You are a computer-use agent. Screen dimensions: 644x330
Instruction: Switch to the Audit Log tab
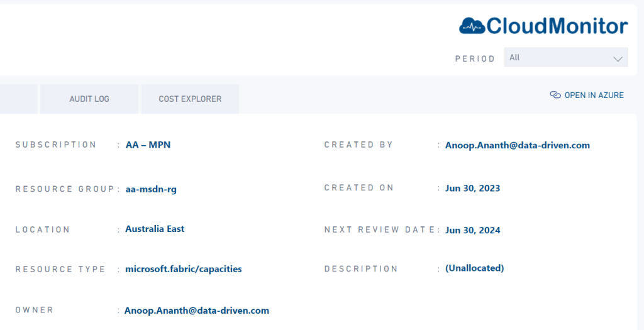pyautogui.click(x=89, y=99)
